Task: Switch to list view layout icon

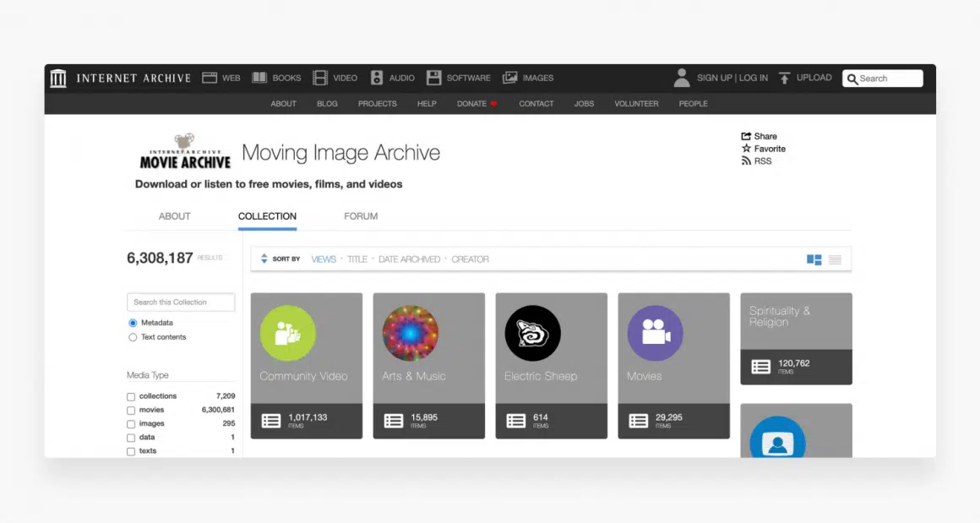Action: [x=835, y=259]
